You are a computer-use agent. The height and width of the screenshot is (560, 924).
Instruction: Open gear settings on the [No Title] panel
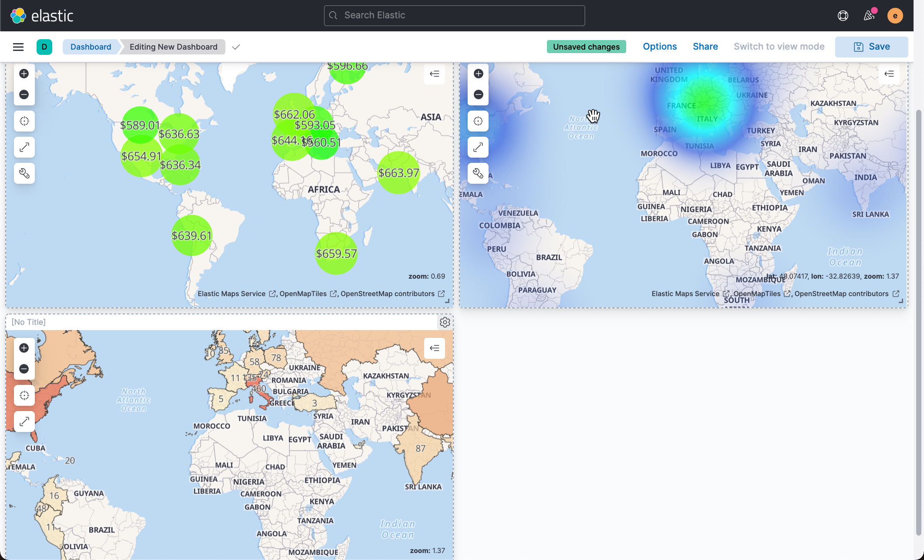point(445,322)
